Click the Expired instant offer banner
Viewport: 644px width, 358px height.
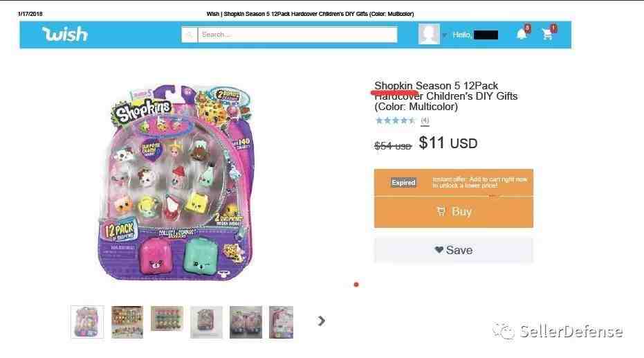click(454, 183)
